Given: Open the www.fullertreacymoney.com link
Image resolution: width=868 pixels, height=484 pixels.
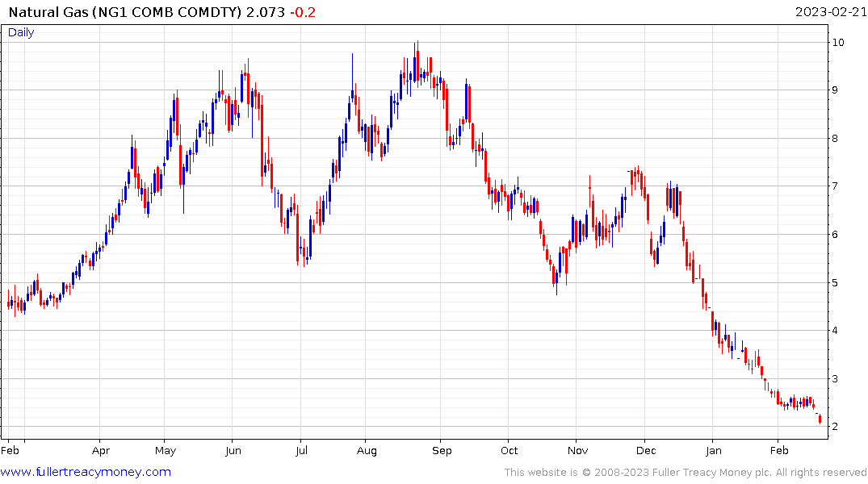Looking at the screenshot, I should pyautogui.click(x=86, y=472).
